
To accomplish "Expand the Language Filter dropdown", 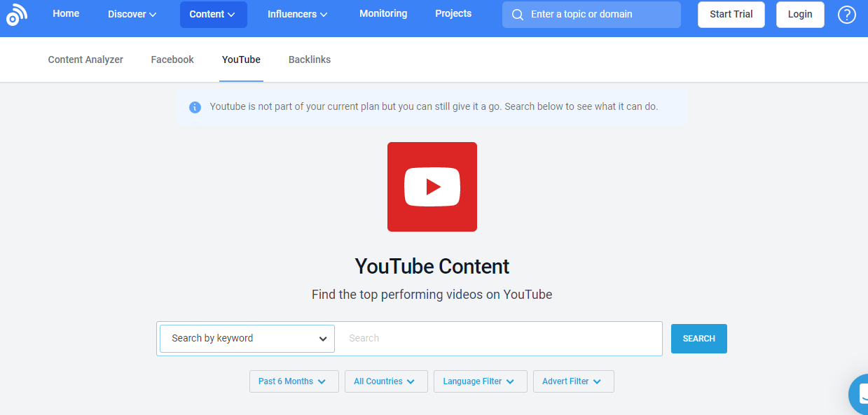I will pyautogui.click(x=481, y=381).
